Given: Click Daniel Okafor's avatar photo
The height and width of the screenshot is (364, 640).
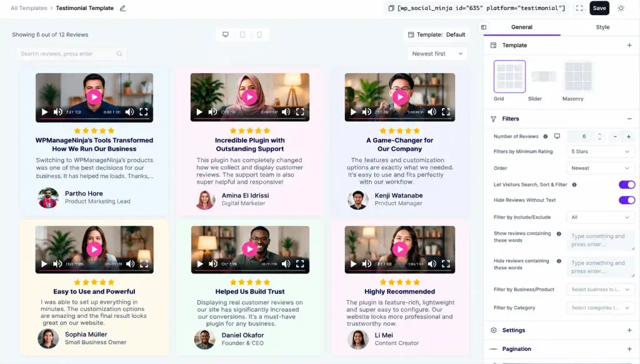Looking at the screenshot, I should tap(204, 339).
